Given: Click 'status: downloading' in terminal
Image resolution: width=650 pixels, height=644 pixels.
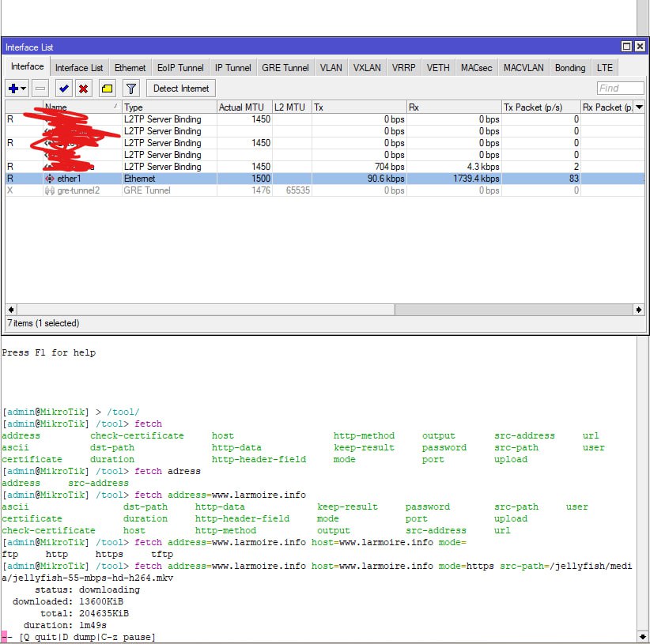Looking at the screenshot, I should click(88, 589).
